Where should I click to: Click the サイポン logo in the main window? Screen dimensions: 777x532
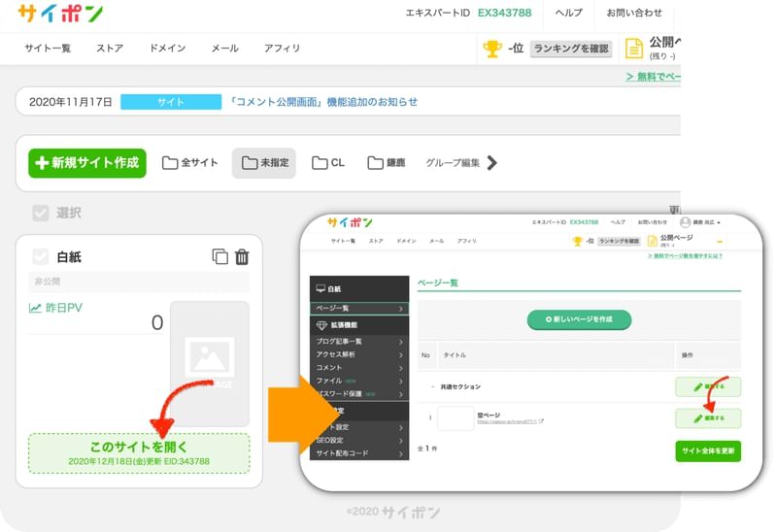61,14
